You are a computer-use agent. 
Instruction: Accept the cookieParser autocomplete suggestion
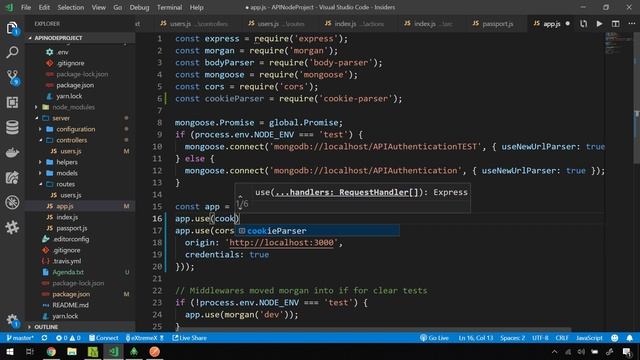click(317, 231)
